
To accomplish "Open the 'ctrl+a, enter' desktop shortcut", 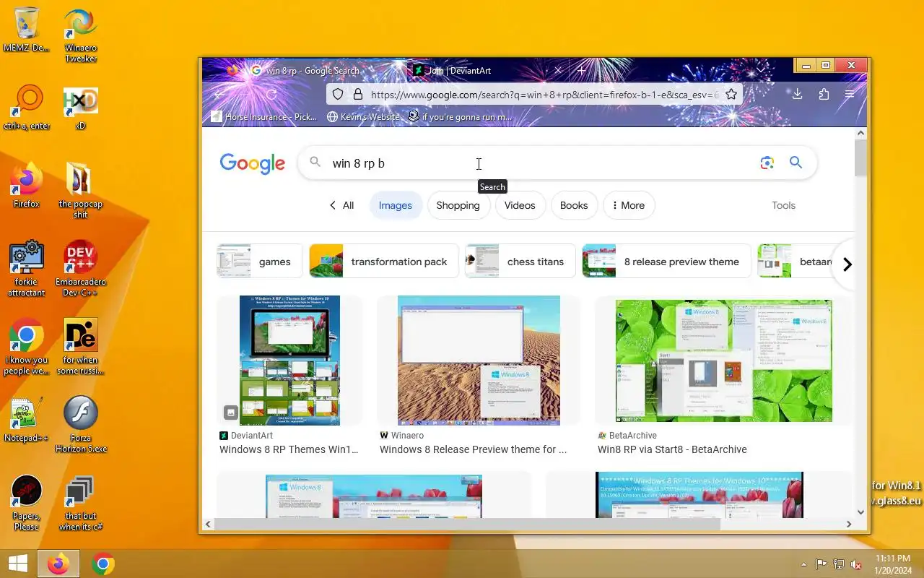I will [x=27, y=108].
